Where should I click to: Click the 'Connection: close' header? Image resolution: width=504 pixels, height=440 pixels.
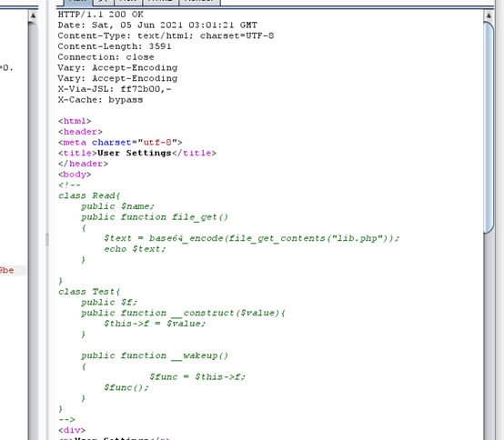point(106,57)
